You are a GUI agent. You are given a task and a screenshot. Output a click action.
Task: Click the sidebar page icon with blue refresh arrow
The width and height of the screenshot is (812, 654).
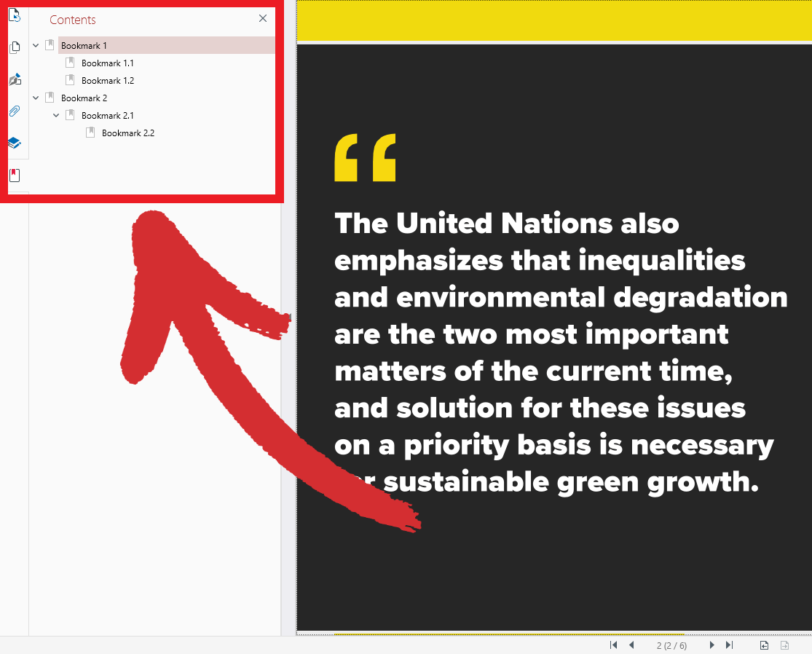tap(15, 15)
